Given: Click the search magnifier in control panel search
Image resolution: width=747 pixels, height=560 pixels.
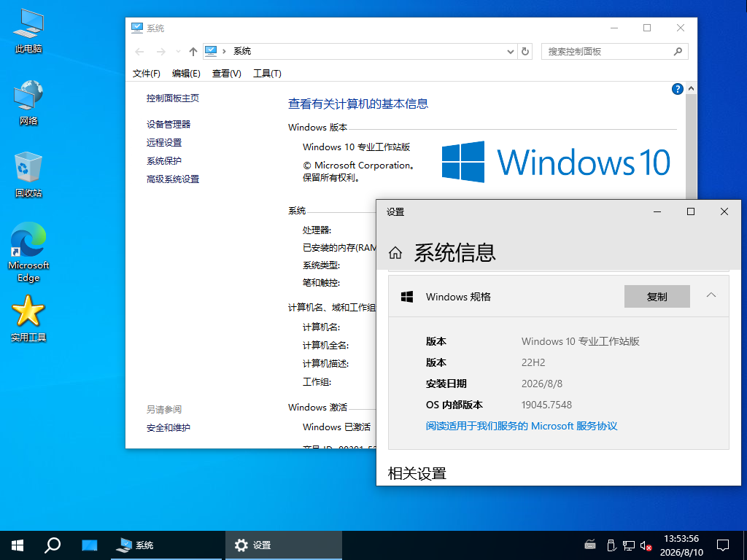Looking at the screenshot, I should click(678, 52).
